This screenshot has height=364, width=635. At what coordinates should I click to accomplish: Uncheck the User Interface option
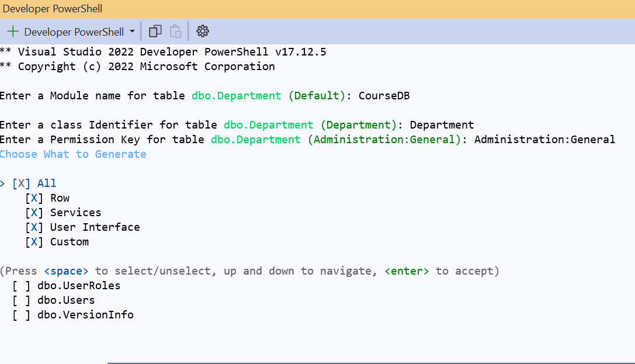33,227
